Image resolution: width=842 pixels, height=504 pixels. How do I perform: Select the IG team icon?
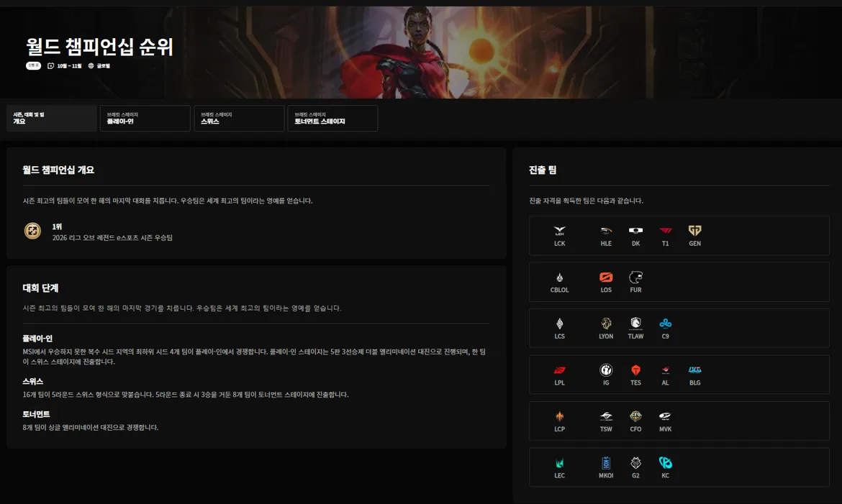(x=606, y=370)
